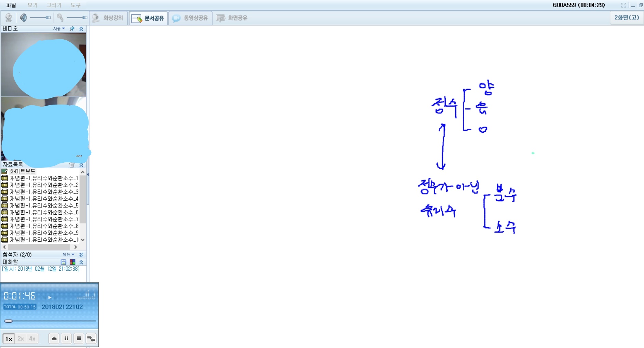Click the image icon of 유리수와순환소수_5

click(x=4, y=205)
